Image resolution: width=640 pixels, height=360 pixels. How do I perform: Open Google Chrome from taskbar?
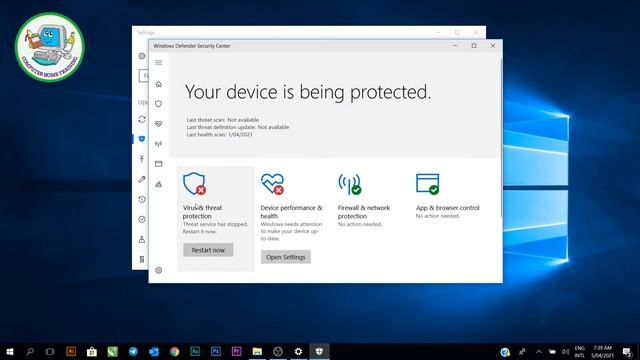[174, 351]
